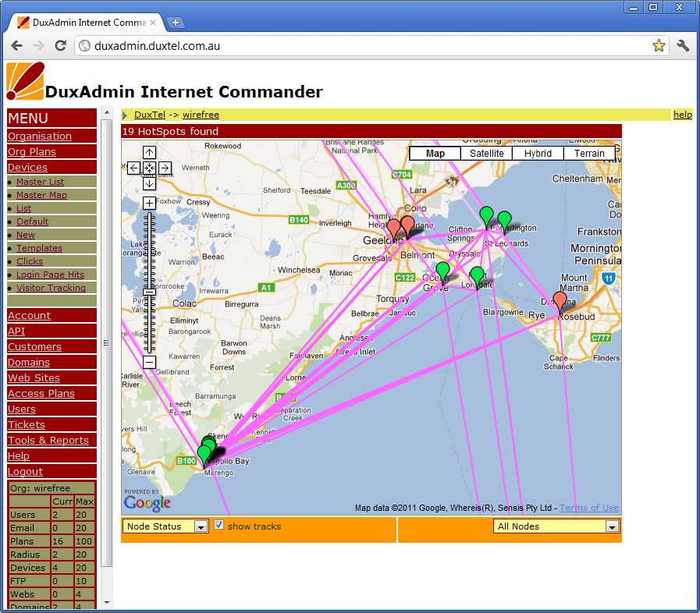Pan the map right with the arrow
This screenshot has height=613, width=700.
(165, 168)
